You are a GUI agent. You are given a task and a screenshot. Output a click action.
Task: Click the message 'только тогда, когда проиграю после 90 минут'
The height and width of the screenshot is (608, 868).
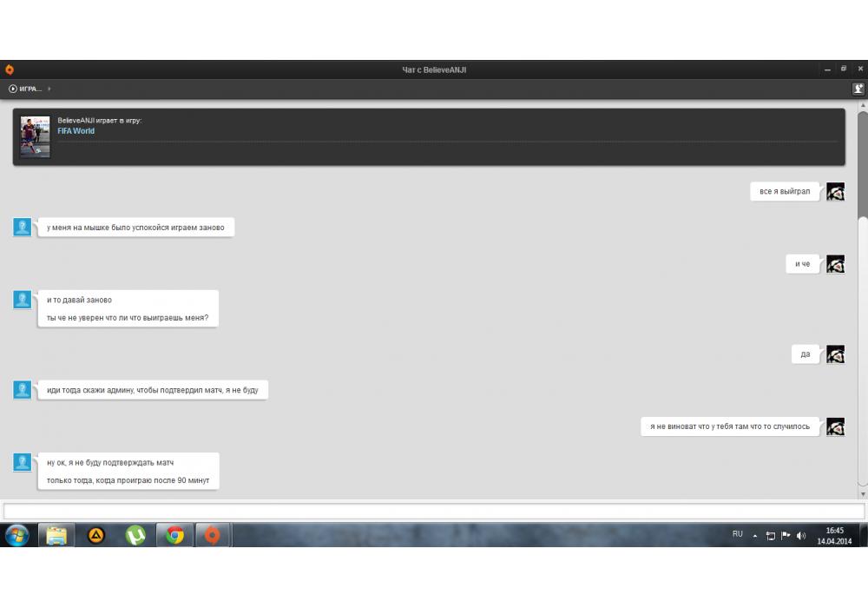click(x=128, y=480)
